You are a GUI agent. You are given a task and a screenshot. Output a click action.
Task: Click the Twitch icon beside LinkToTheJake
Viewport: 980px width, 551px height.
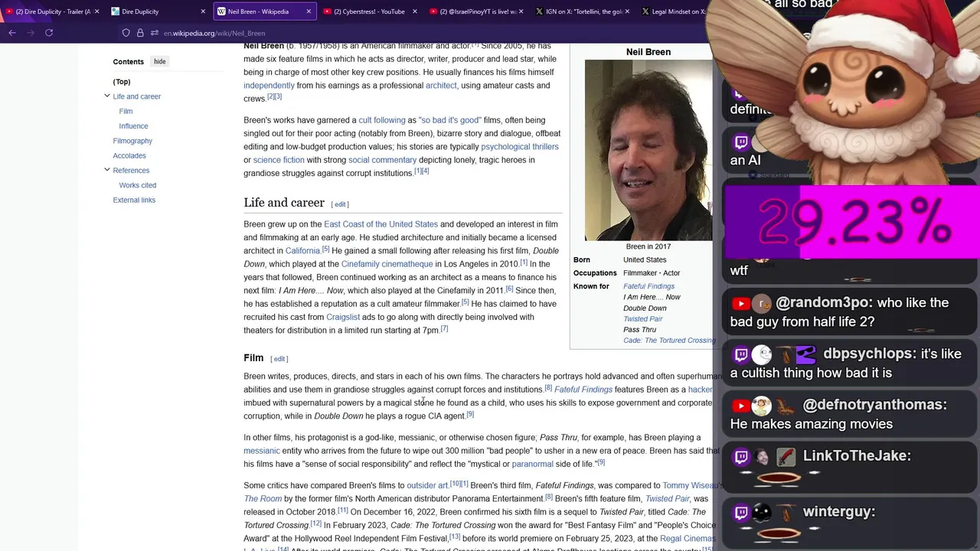(x=740, y=458)
